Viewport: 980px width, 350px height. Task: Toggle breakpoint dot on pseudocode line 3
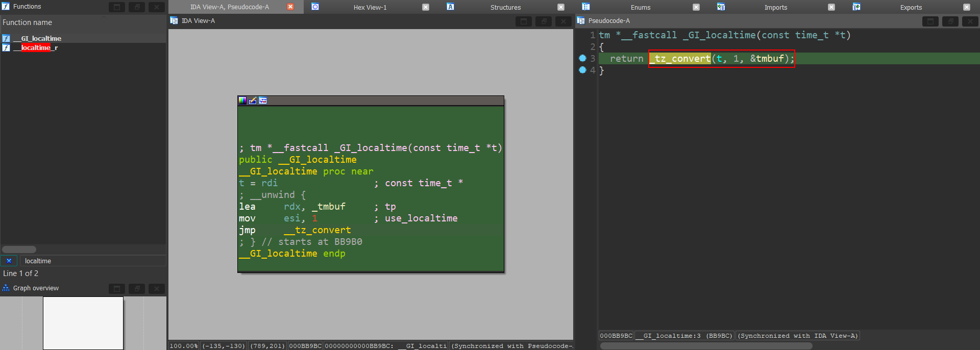(582, 58)
